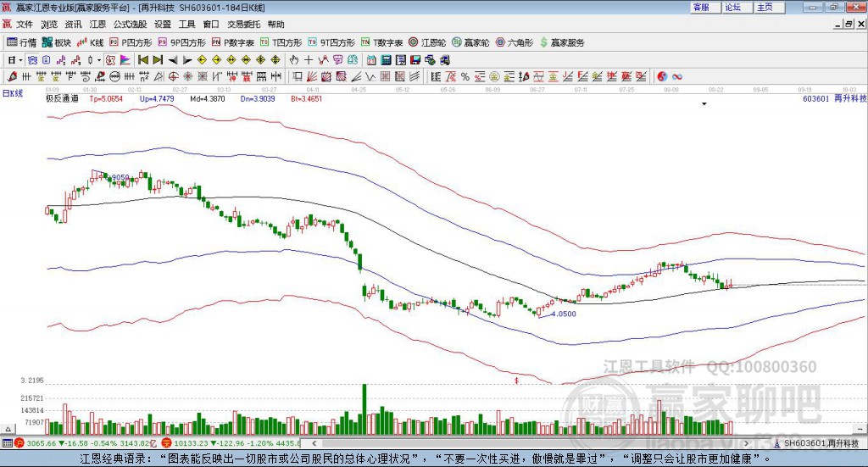Open the T四方形 tool
The height and width of the screenshot is (467, 868).
[x=281, y=42]
